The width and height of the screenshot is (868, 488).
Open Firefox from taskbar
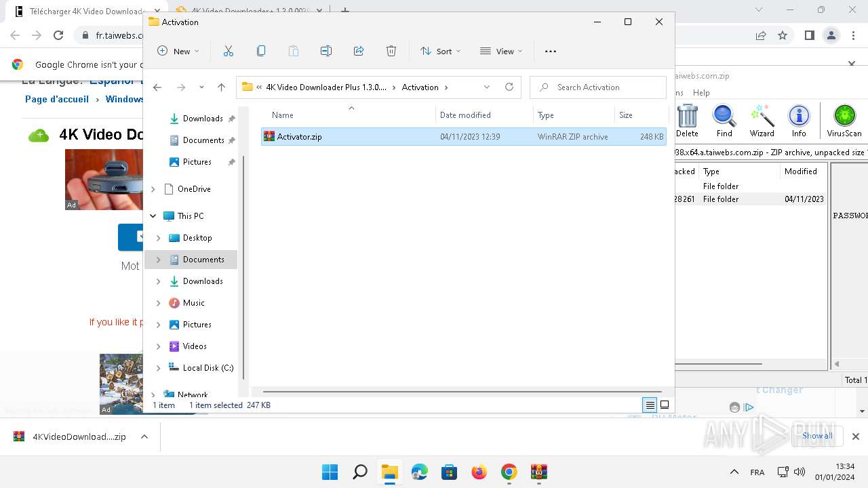pos(479,472)
